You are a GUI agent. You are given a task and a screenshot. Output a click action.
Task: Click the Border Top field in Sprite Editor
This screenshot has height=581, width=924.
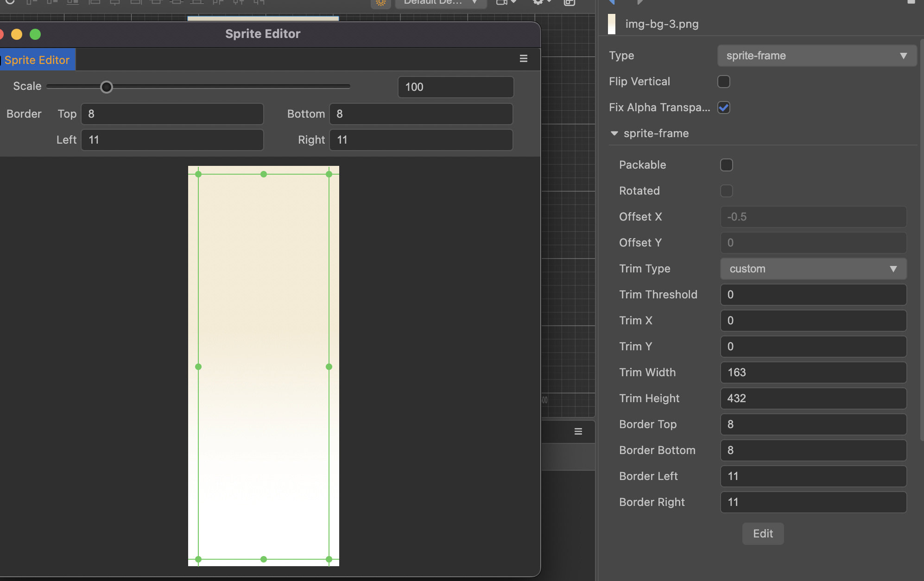[x=172, y=114]
